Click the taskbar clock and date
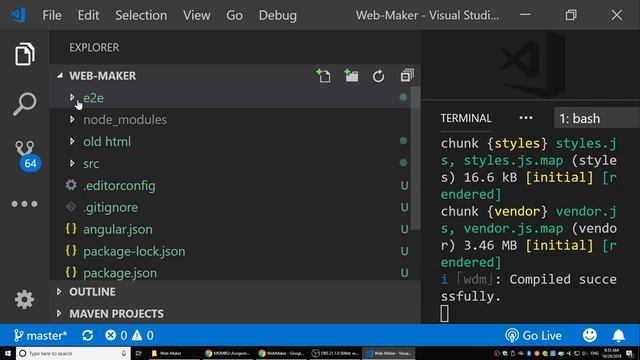The image size is (640, 360). coord(611,353)
